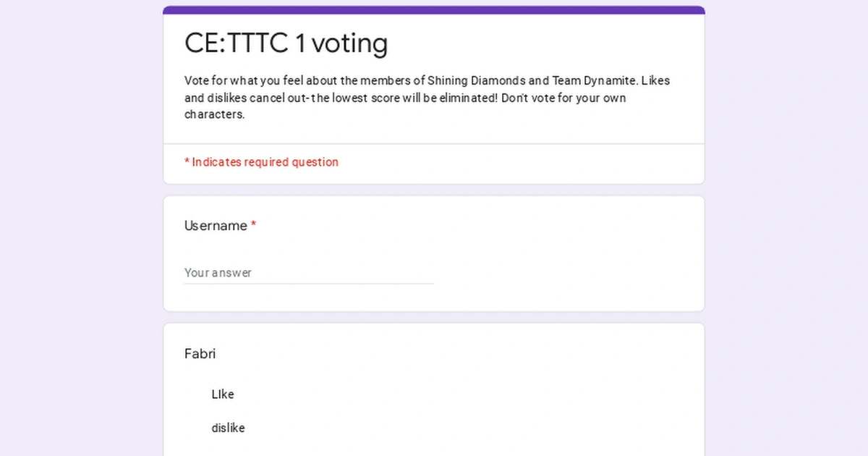The width and height of the screenshot is (868, 456).
Task: Click the voting instructions description text
Action: [427, 97]
